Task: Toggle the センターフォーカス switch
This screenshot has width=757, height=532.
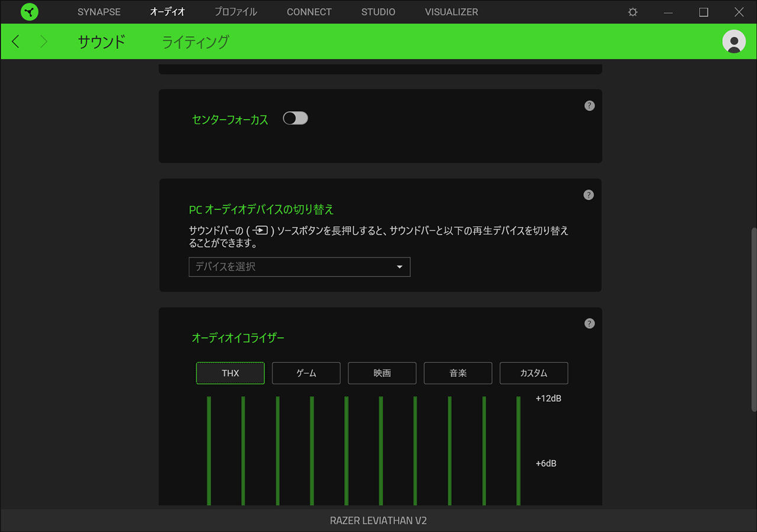Action: tap(295, 119)
